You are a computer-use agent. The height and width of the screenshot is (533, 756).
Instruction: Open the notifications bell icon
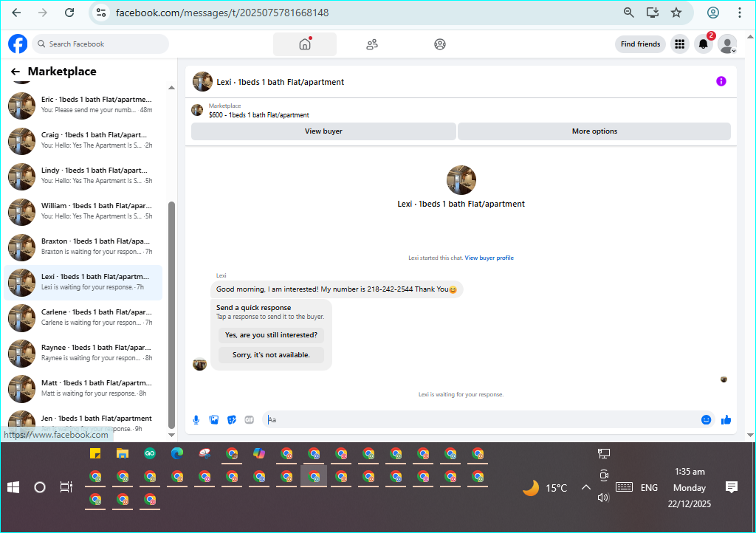click(704, 44)
